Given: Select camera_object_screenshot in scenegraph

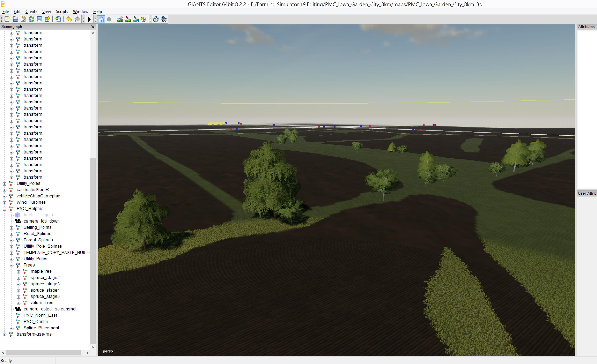Looking at the screenshot, I should (x=50, y=309).
